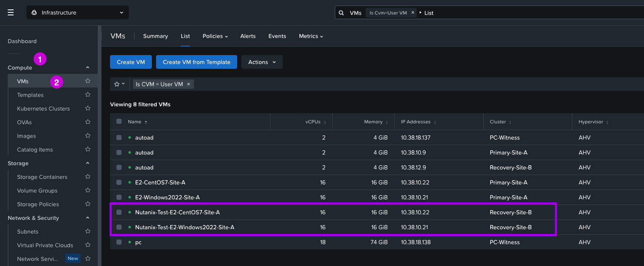The width and height of the screenshot is (644, 266).
Task: Sort by Memory column
Action: (x=387, y=122)
